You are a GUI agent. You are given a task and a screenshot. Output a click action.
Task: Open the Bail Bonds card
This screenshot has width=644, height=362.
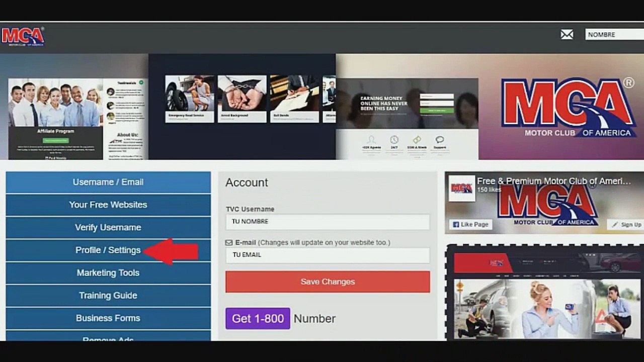(294, 99)
